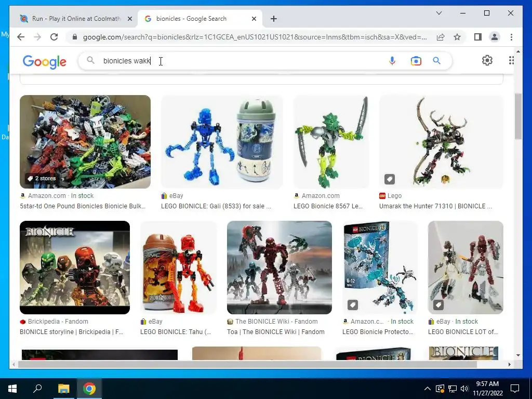This screenshot has height=399, width=532.
Task: Reload the current page
Action: click(54, 37)
